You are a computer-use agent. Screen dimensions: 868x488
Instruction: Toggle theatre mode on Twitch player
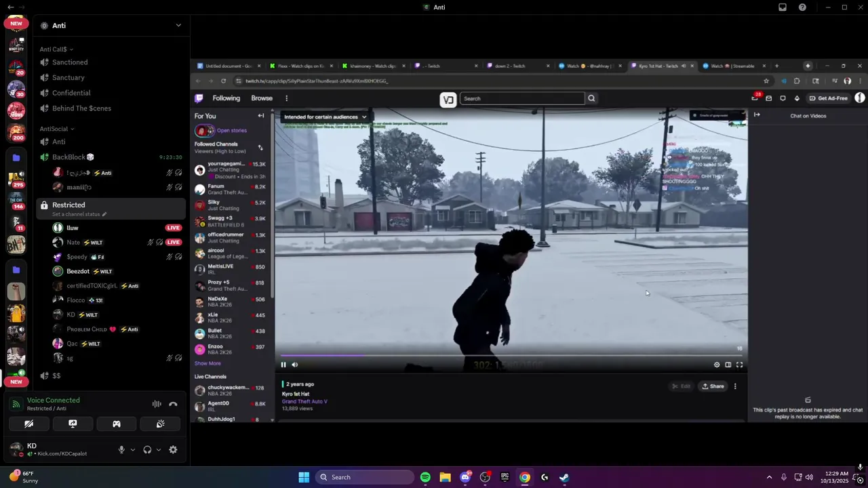[x=728, y=365]
